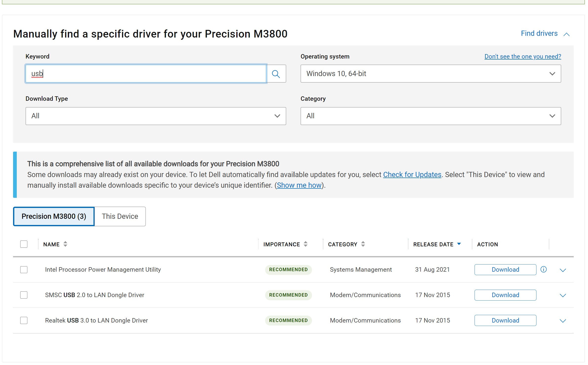588x365 pixels.
Task: Check SMSC USB 2.0 LAN Dongle row
Action: [24, 295]
